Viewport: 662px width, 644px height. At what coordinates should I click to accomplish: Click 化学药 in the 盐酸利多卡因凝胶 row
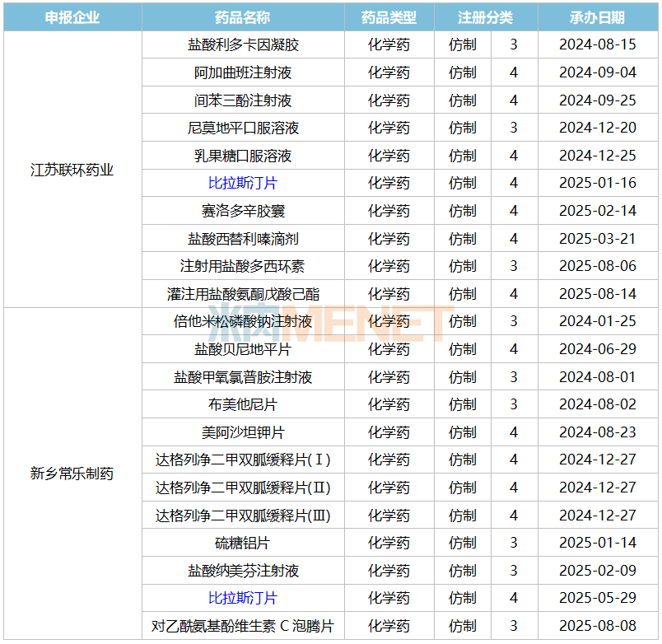click(389, 44)
